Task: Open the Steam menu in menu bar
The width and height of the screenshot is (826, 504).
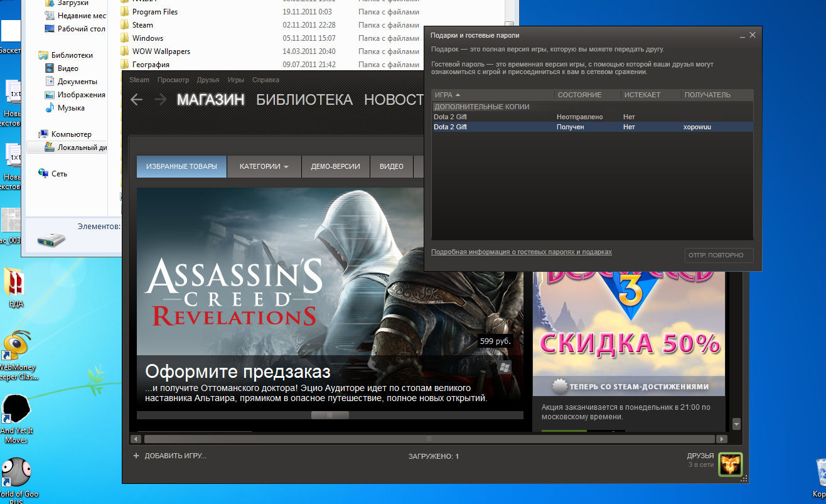Action: pyautogui.click(x=139, y=80)
